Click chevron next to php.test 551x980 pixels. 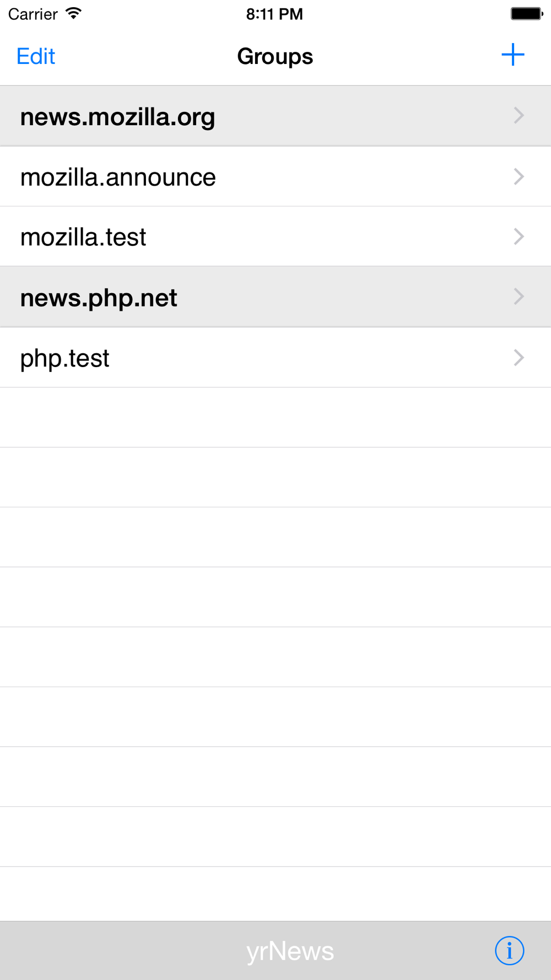coord(518,357)
